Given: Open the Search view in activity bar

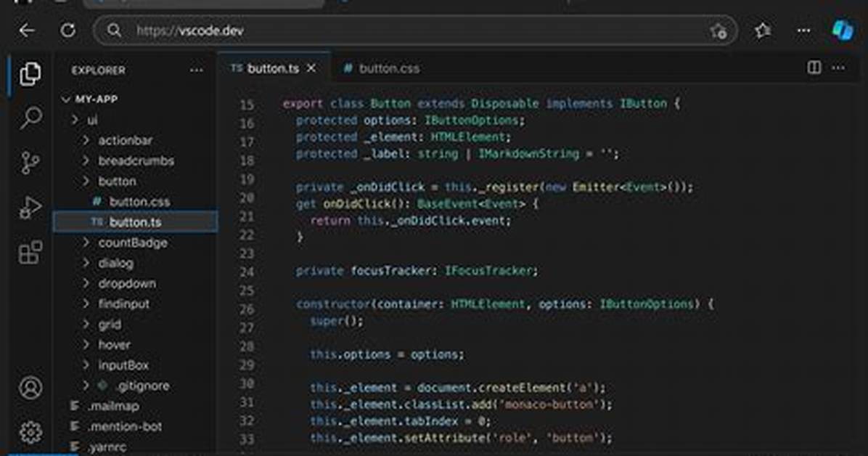Looking at the screenshot, I should click(x=30, y=118).
